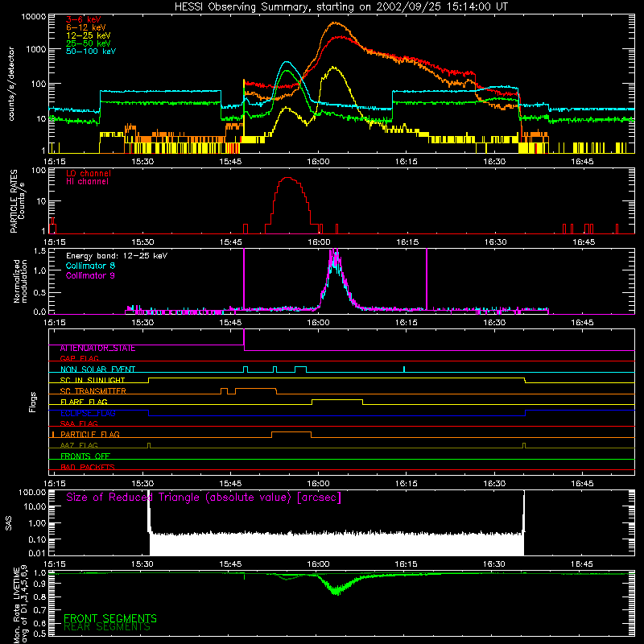Image resolution: width=644 pixels, height=644 pixels.
Task: Click the ATTENUATOR_STATE flag label
Action: point(97,348)
